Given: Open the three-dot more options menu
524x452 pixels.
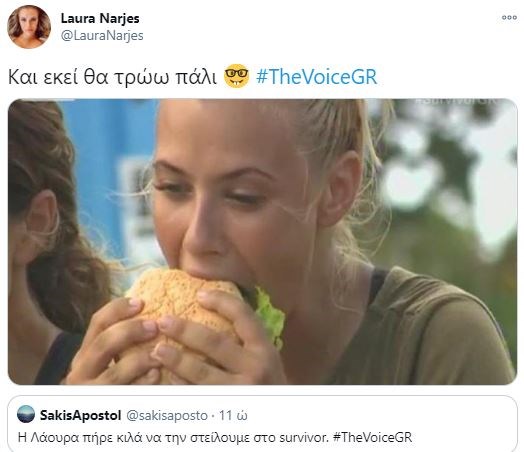Looking at the screenshot, I should click(x=509, y=18).
